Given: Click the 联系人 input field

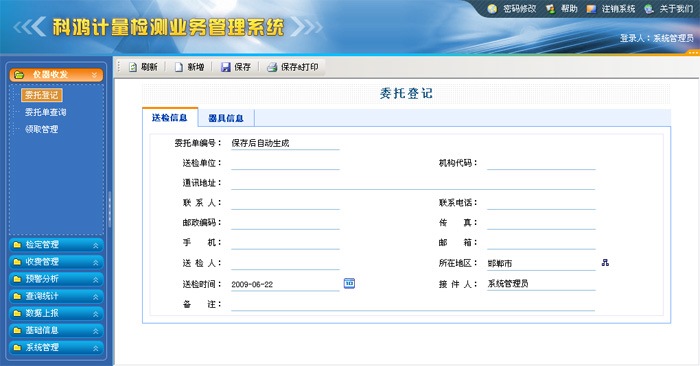Looking at the screenshot, I should [x=285, y=203].
